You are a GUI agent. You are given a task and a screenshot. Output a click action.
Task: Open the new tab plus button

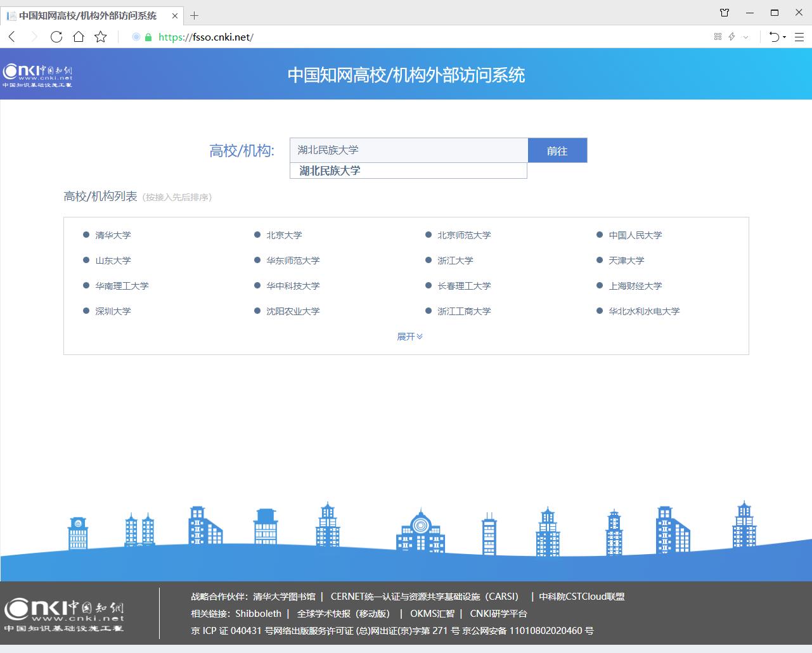(195, 15)
